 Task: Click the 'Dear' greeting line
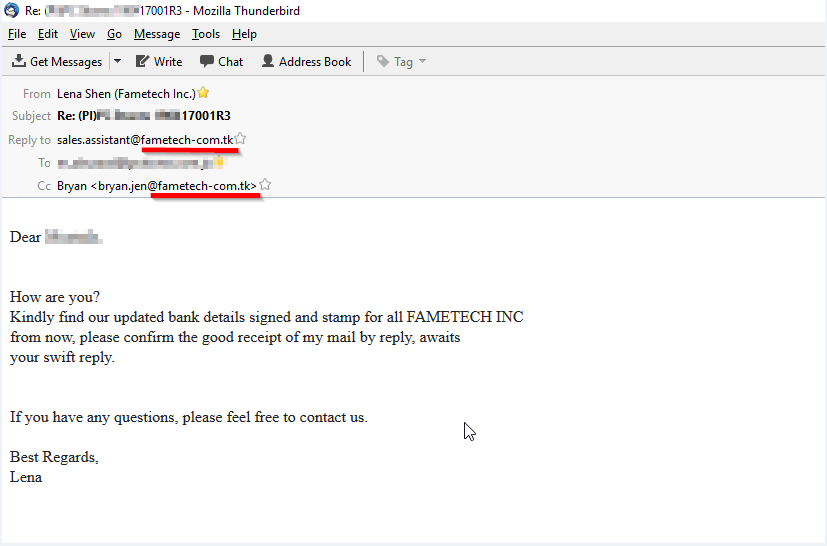[56, 237]
